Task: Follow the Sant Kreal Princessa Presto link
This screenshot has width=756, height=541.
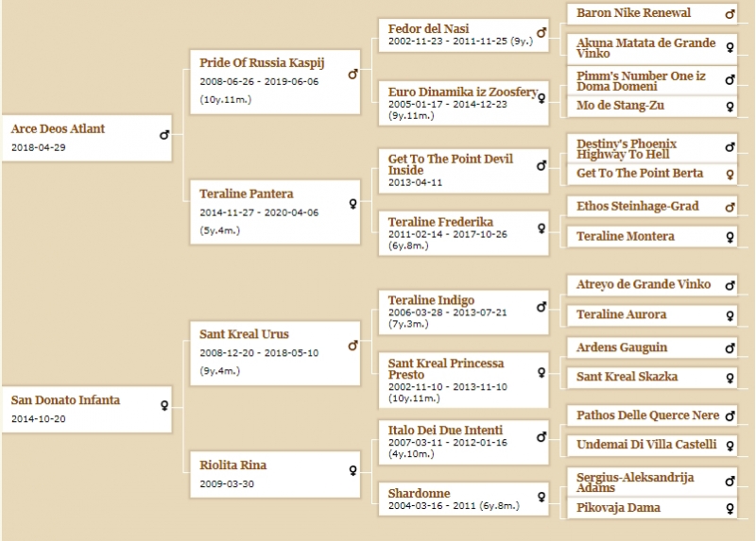Action: point(446,368)
